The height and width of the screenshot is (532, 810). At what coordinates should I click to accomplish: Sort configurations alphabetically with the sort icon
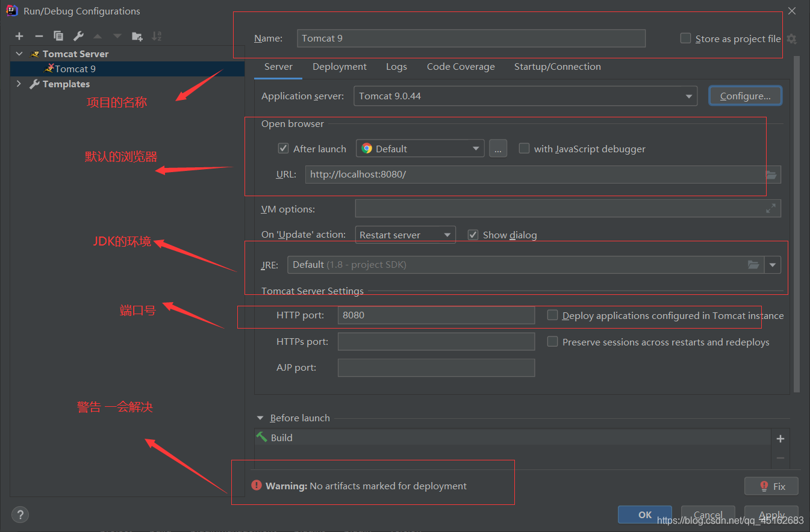(x=157, y=36)
